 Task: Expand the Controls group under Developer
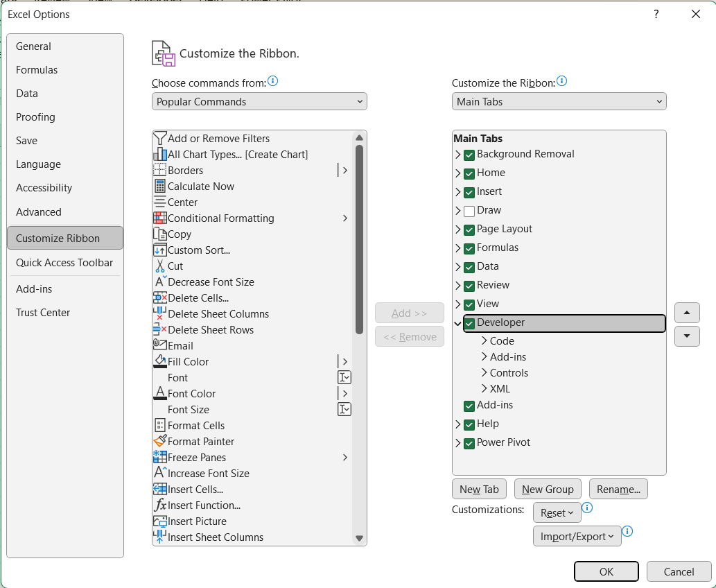pos(484,373)
